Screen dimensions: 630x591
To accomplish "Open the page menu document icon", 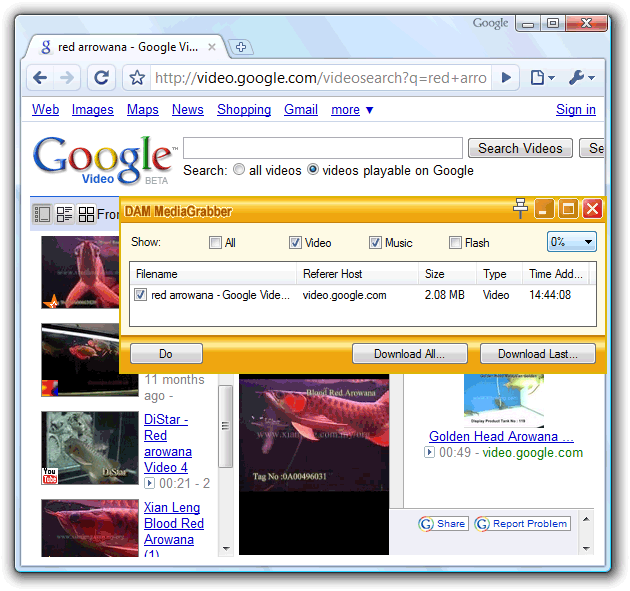I will pyautogui.click(x=542, y=78).
